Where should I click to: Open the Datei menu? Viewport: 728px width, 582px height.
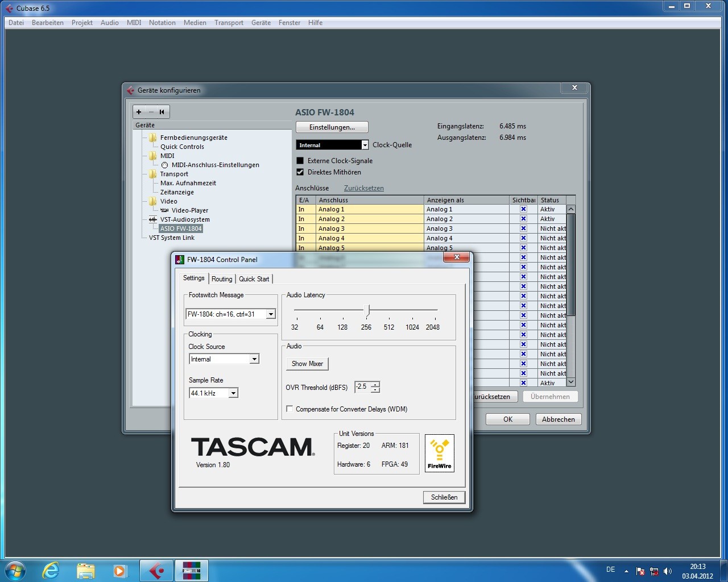[16, 23]
